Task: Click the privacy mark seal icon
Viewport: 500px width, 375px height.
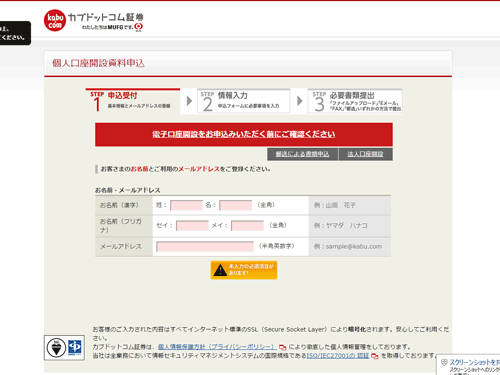Action: [56, 348]
